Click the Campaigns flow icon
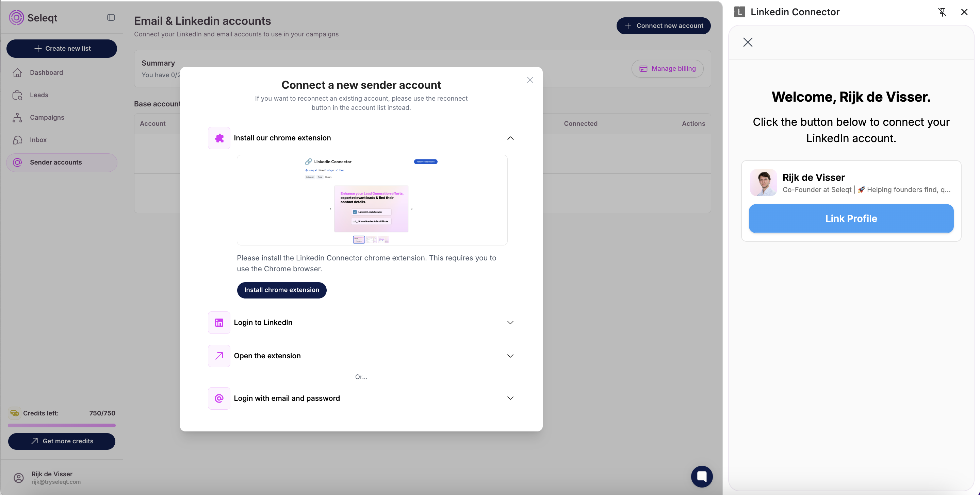The image size is (980, 495). point(17,118)
